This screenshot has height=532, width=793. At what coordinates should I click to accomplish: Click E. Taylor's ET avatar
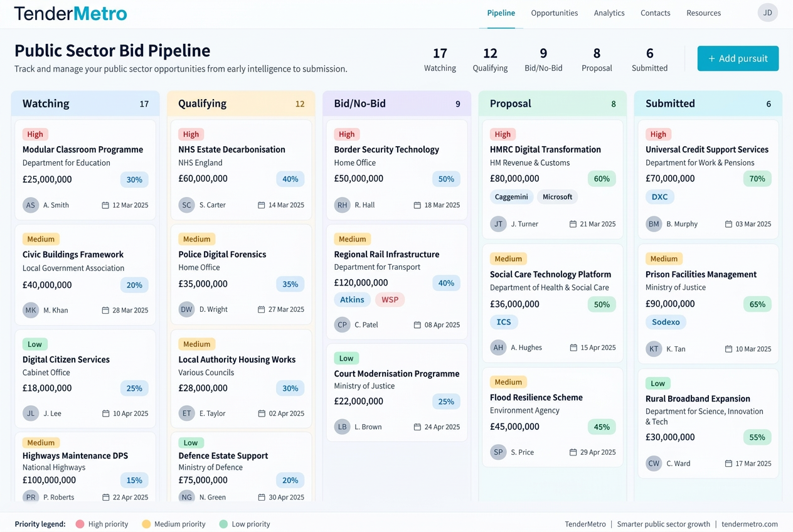[186, 413]
